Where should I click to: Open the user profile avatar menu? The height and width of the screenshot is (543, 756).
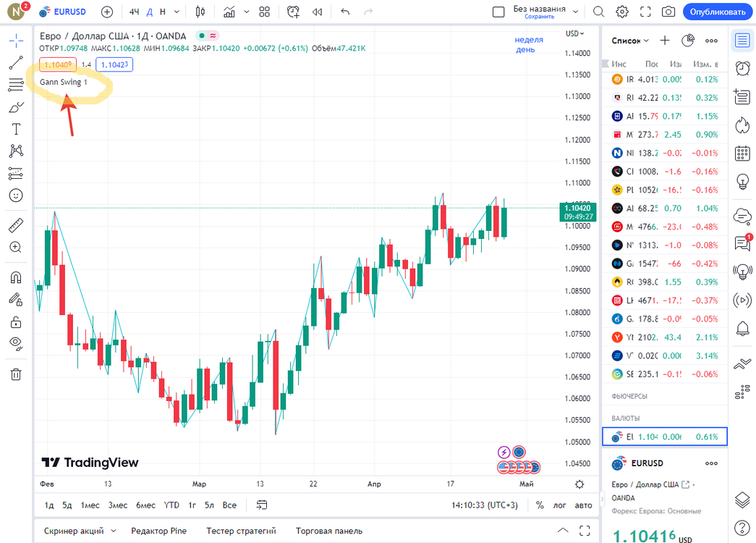pyautogui.click(x=17, y=12)
